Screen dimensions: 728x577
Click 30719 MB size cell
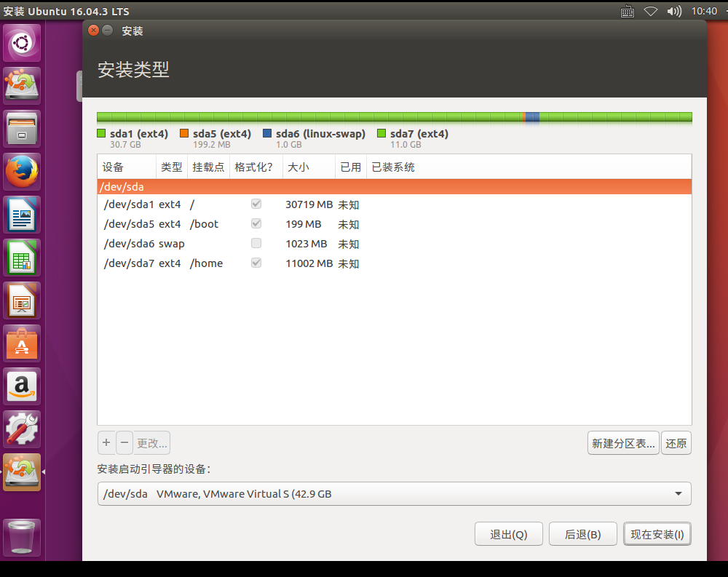pos(309,204)
